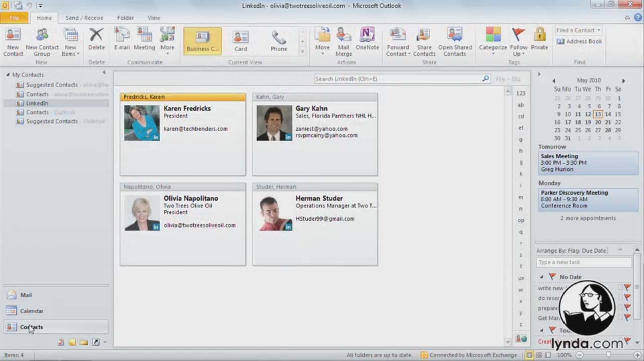Screen dimensions: 644x361
Task: Open Tasks from the navigation icons
Action: coord(61,342)
